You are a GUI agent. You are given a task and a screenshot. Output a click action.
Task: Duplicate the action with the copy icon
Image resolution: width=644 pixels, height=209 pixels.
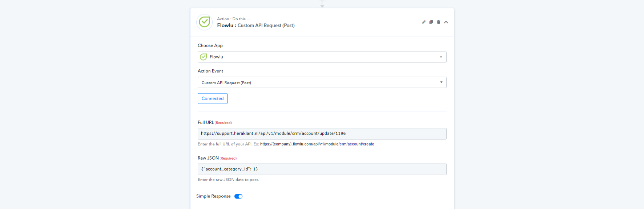pos(431,22)
